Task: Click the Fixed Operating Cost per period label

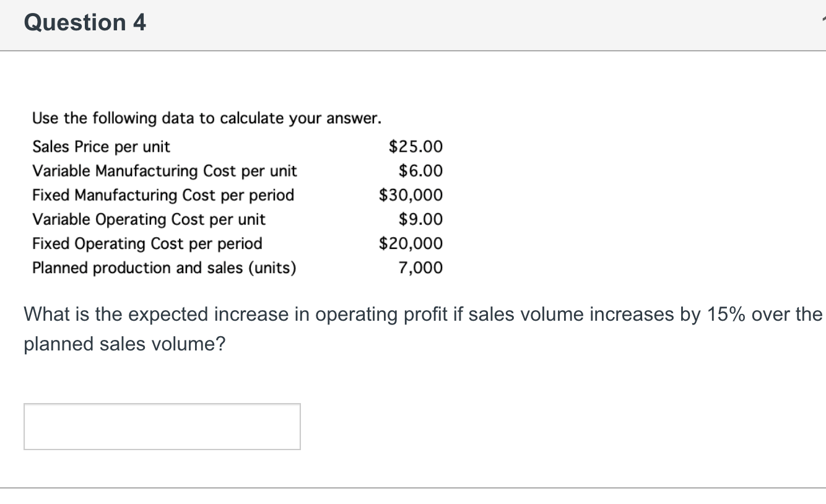Action: pyautogui.click(x=147, y=243)
